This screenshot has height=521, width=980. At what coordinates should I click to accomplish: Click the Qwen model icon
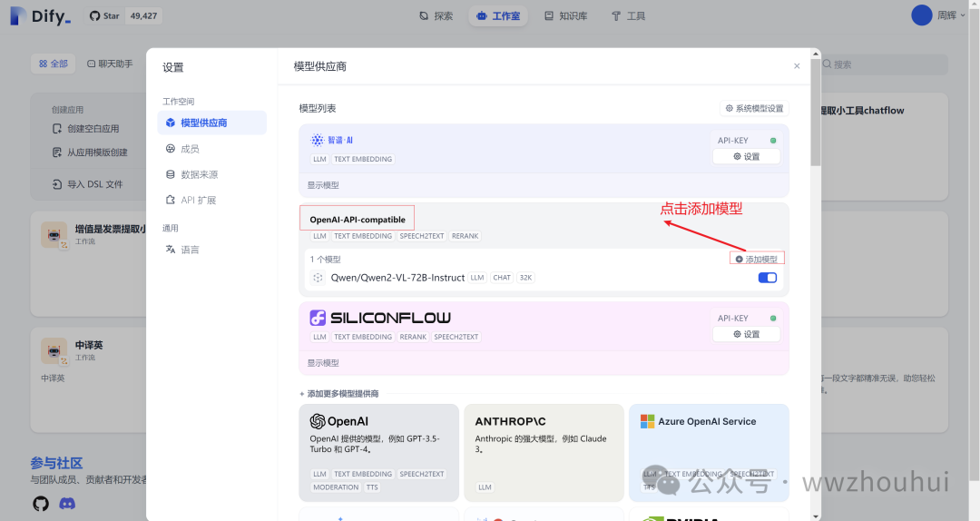tap(318, 278)
